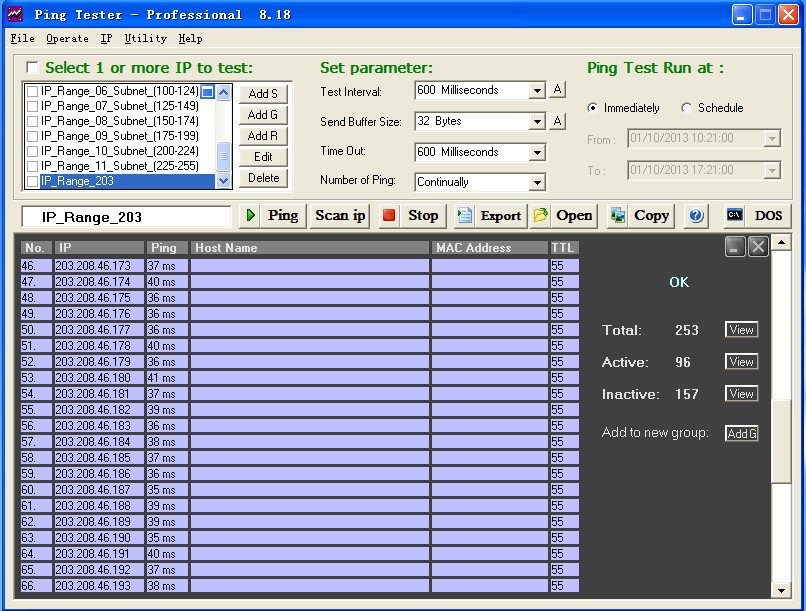Close the results summary panel
This screenshot has height=611, width=806.
tap(758, 247)
